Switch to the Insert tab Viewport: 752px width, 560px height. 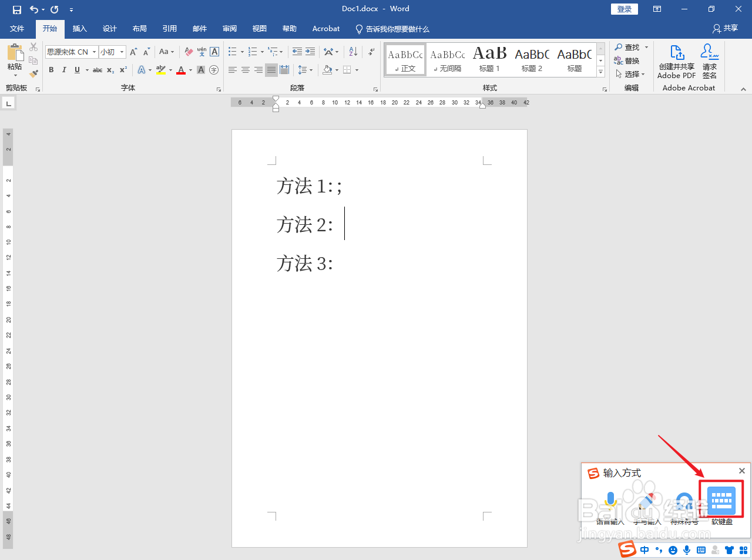pyautogui.click(x=79, y=28)
